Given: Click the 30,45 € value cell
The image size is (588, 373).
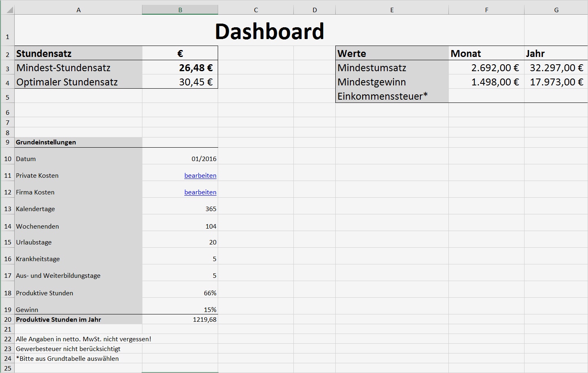Looking at the screenshot, I should [x=180, y=82].
